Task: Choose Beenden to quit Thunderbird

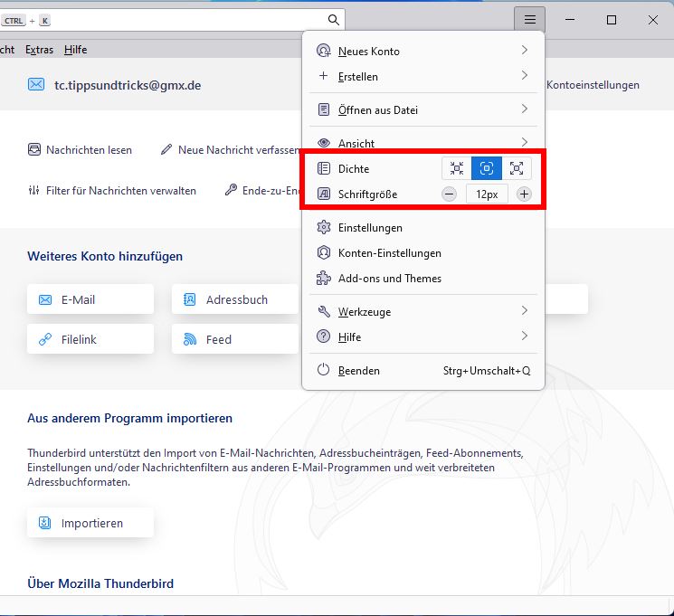Action: click(x=359, y=371)
